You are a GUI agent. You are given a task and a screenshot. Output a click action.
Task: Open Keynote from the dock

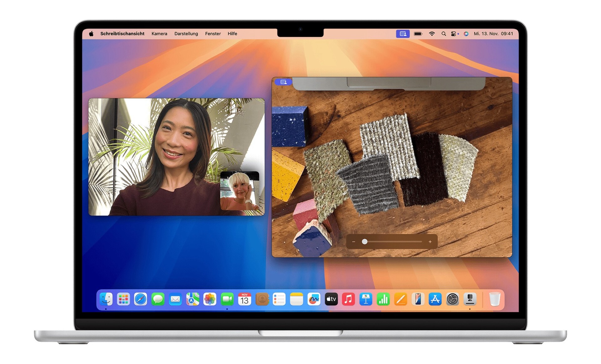(366, 300)
